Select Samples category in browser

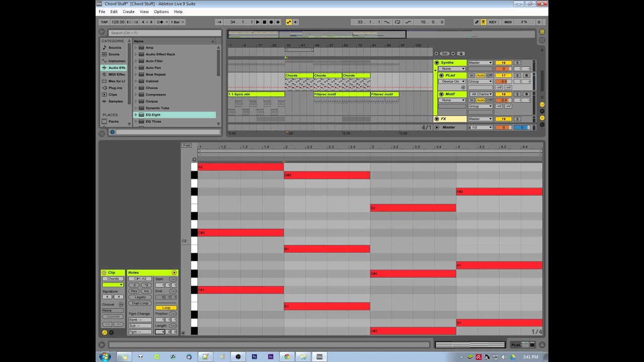coord(113,101)
